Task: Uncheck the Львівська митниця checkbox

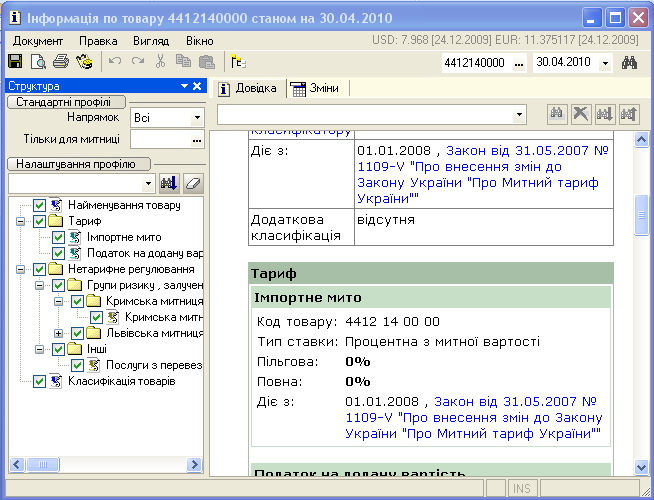Action: pos(77,333)
